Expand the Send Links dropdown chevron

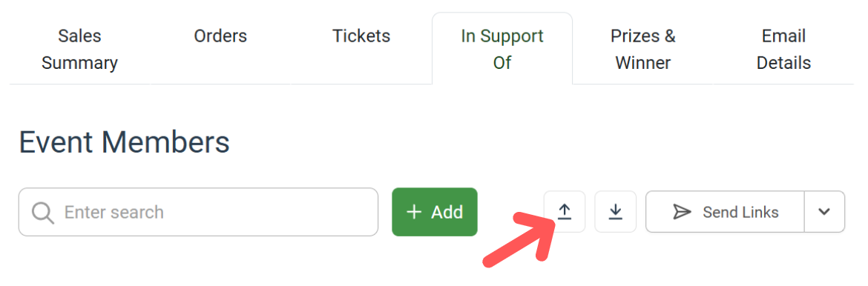point(824,211)
